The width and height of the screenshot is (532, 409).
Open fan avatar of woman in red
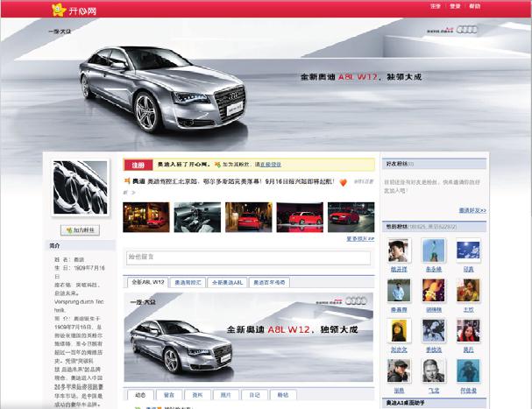tap(468, 331)
